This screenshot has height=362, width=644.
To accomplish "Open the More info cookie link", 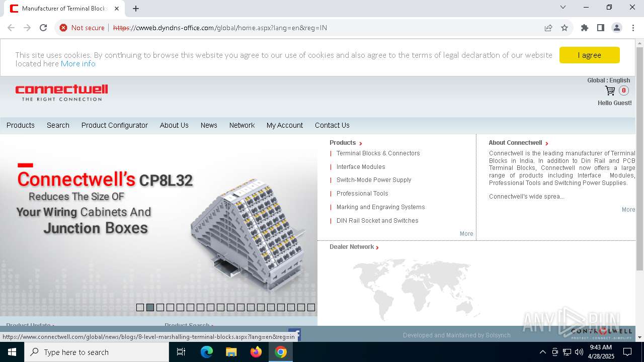I will (78, 63).
